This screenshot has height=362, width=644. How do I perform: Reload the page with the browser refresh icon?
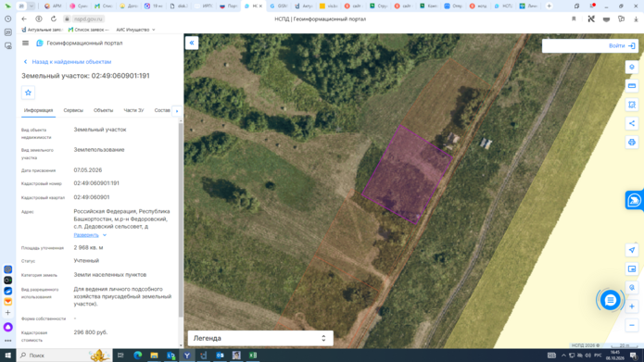coord(54,19)
